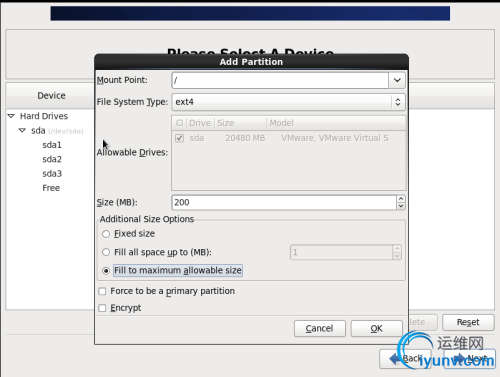Click the Size column header in drives list
The height and width of the screenshot is (377, 500).
[240, 123]
